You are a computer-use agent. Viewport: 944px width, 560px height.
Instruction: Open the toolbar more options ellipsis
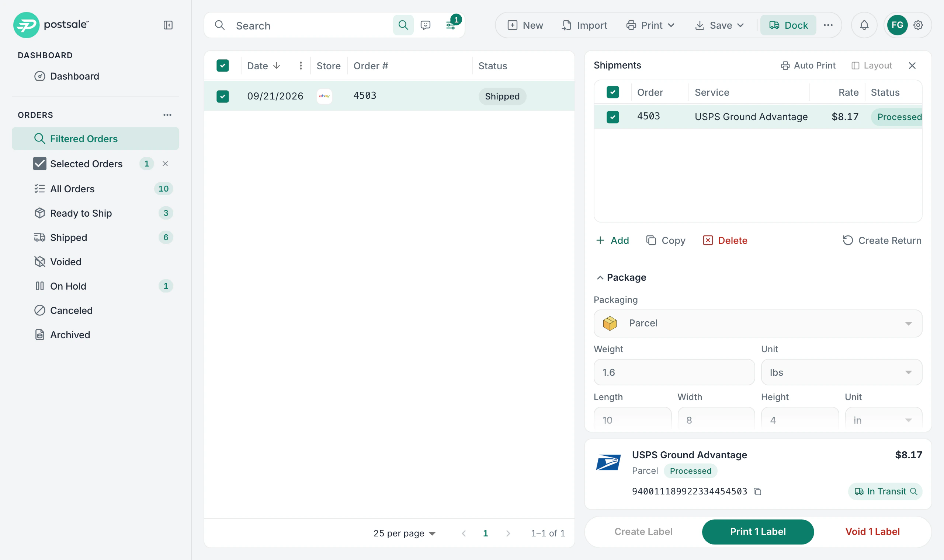pyautogui.click(x=828, y=25)
